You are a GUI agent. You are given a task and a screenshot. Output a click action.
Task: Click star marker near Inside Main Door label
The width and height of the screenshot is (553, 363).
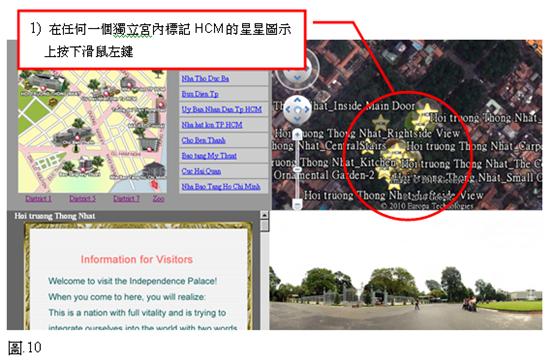pyautogui.click(x=381, y=122)
